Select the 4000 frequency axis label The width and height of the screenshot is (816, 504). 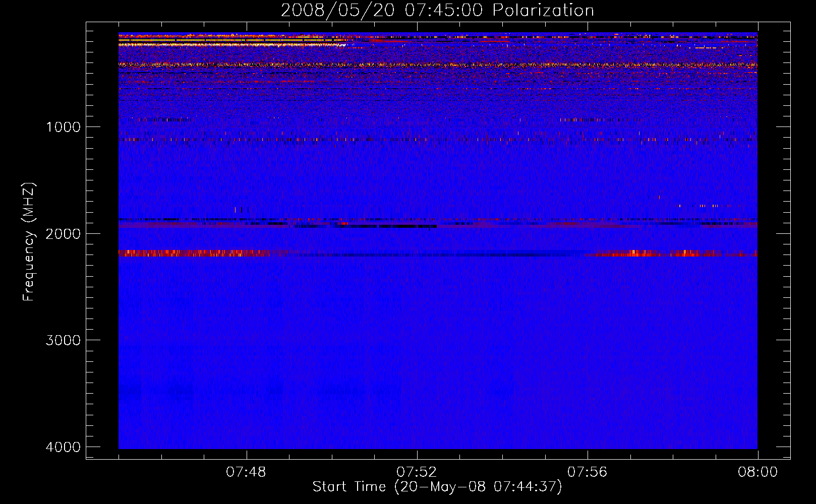[63, 447]
